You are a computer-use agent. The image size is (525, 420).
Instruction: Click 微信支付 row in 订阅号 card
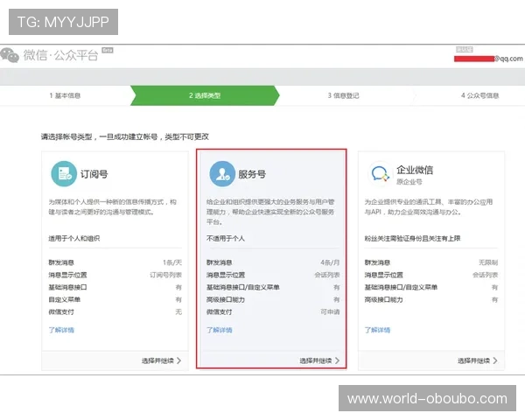(115, 311)
